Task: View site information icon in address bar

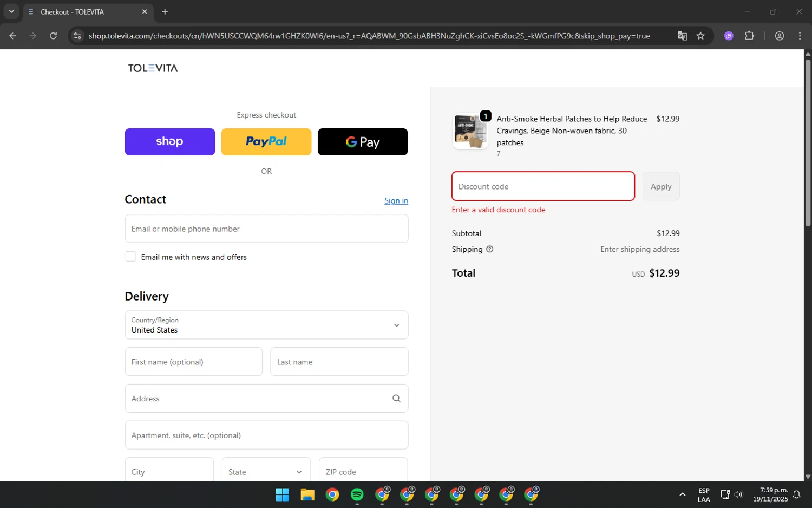Action: point(77,36)
